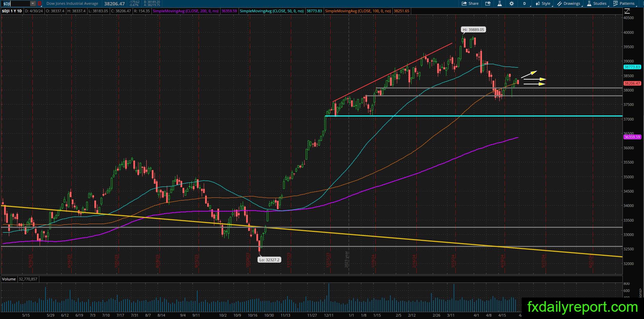Click the close value C: 38206.47

121,11
